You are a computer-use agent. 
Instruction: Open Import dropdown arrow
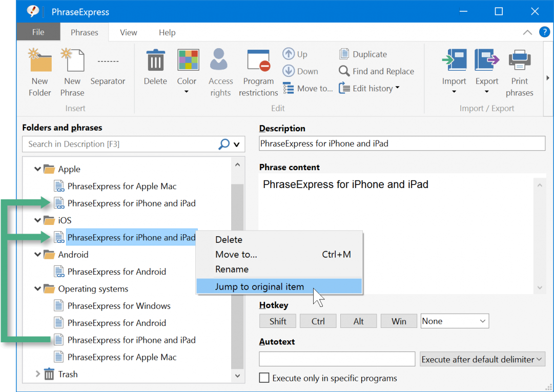454,92
